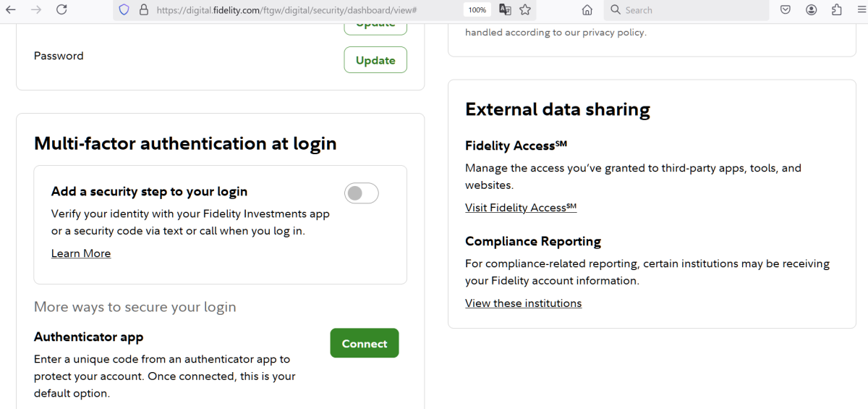Click the browser forward arrow

coord(36,10)
